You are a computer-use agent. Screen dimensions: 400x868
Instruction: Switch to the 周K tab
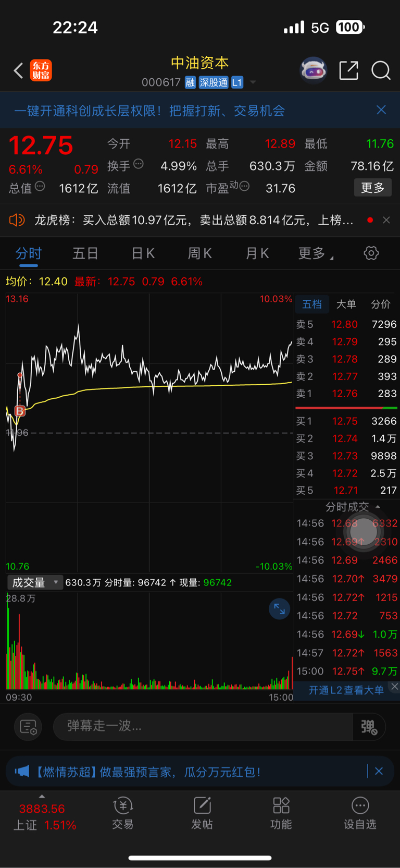[x=199, y=254]
